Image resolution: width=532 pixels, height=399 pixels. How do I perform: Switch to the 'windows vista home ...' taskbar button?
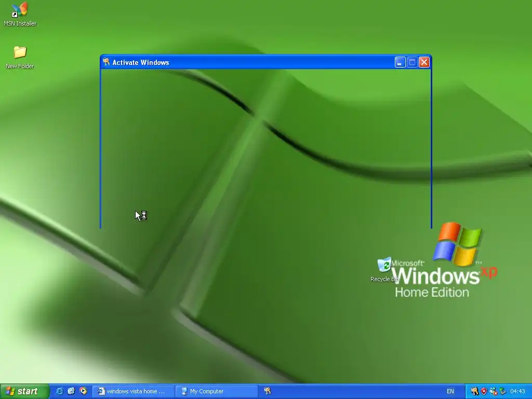pyautogui.click(x=134, y=392)
